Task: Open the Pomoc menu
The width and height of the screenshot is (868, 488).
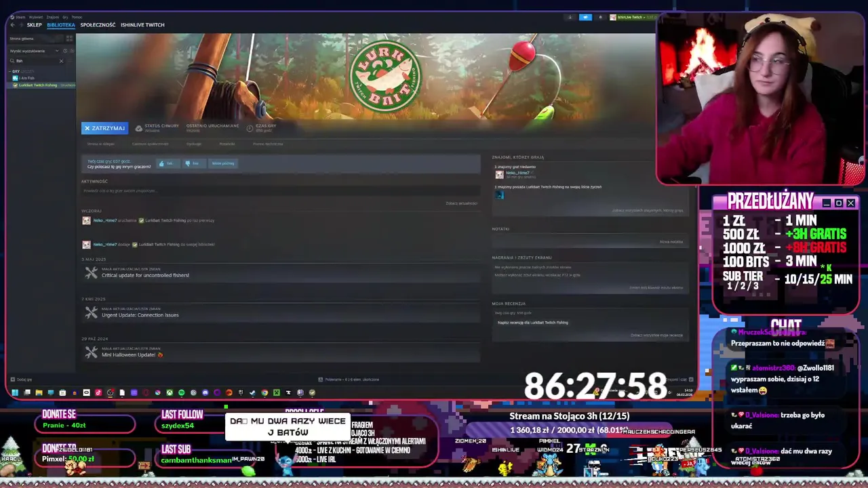Action: point(77,17)
